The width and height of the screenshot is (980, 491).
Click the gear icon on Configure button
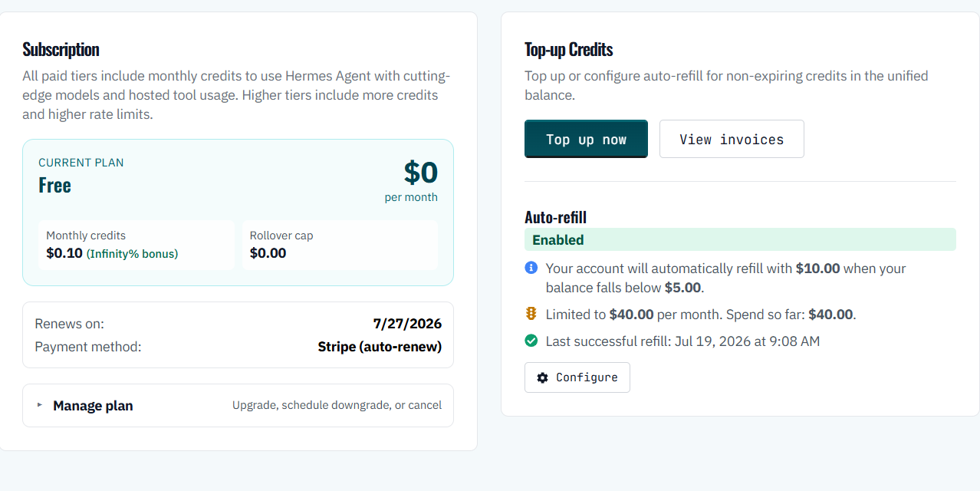pyautogui.click(x=543, y=377)
